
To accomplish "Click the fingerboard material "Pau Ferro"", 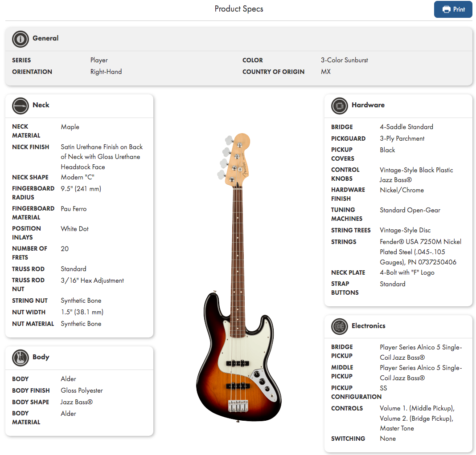I will click(74, 209).
